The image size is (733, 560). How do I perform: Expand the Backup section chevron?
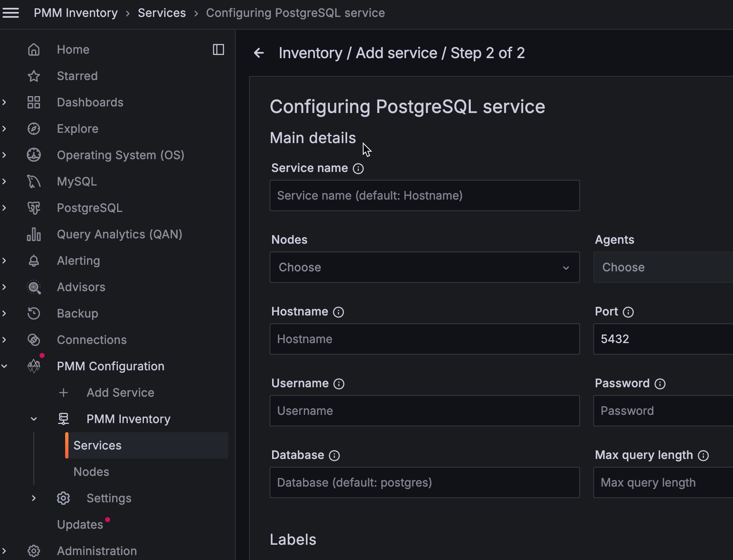tap(4, 313)
